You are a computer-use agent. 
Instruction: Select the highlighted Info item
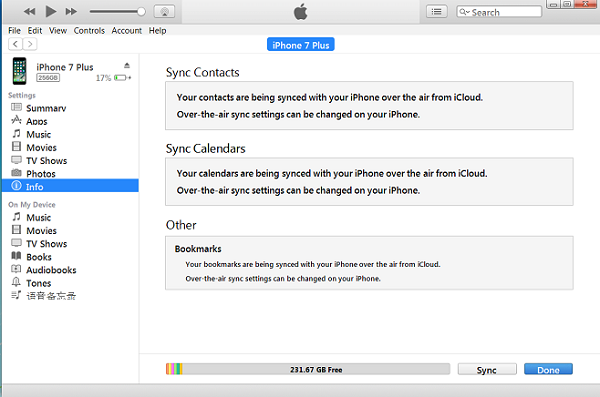tap(70, 186)
